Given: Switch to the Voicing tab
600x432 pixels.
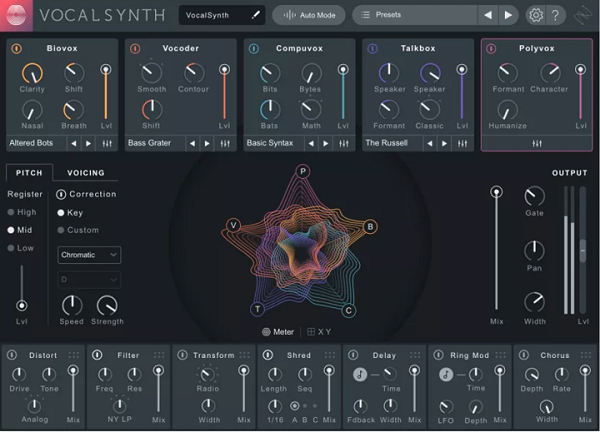Looking at the screenshot, I should tap(85, 172).
